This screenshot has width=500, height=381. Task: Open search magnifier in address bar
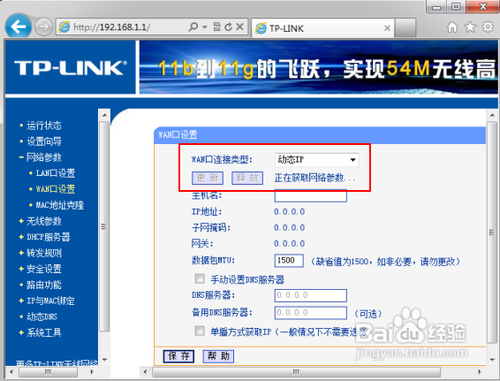pos(193,27)
